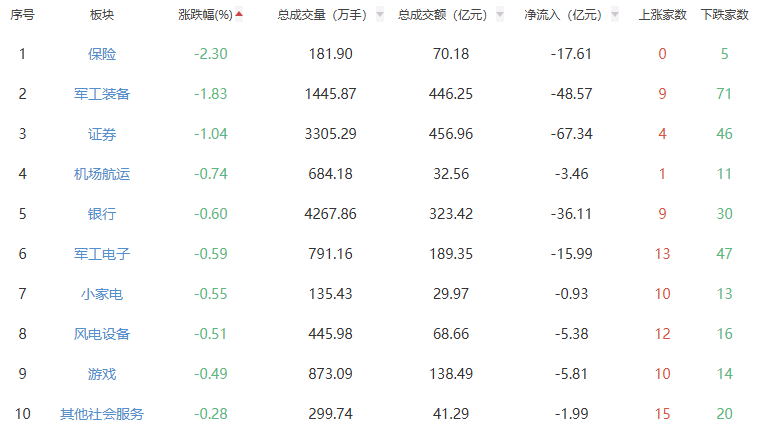This screenshot has height=433, width=761.
Task: Open the 军工装备 sector link
Action: (x=102, y=94)
